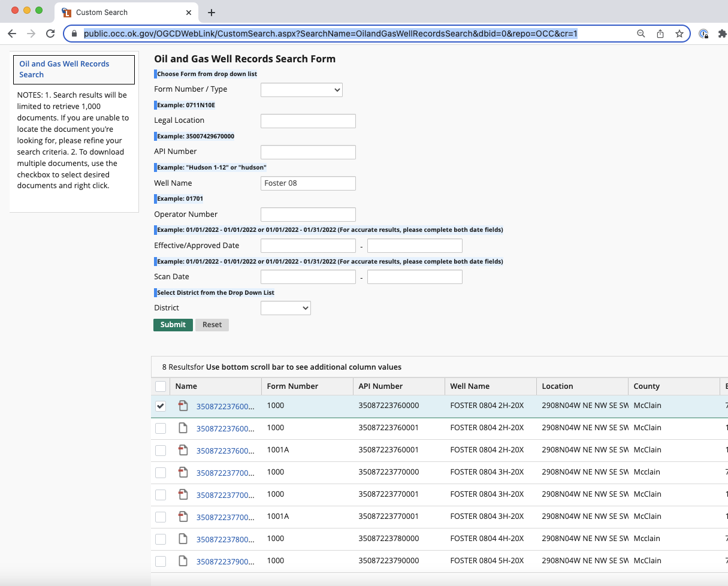728x586 pixels.
Task: Open the Form Number / Type dropdown
Action: tap(301, 90)
